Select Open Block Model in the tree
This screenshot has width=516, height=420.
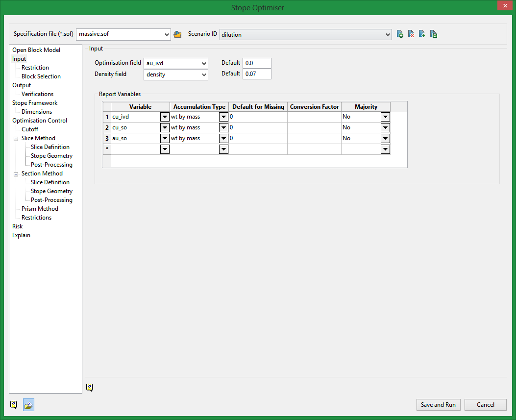pos(36,50)
